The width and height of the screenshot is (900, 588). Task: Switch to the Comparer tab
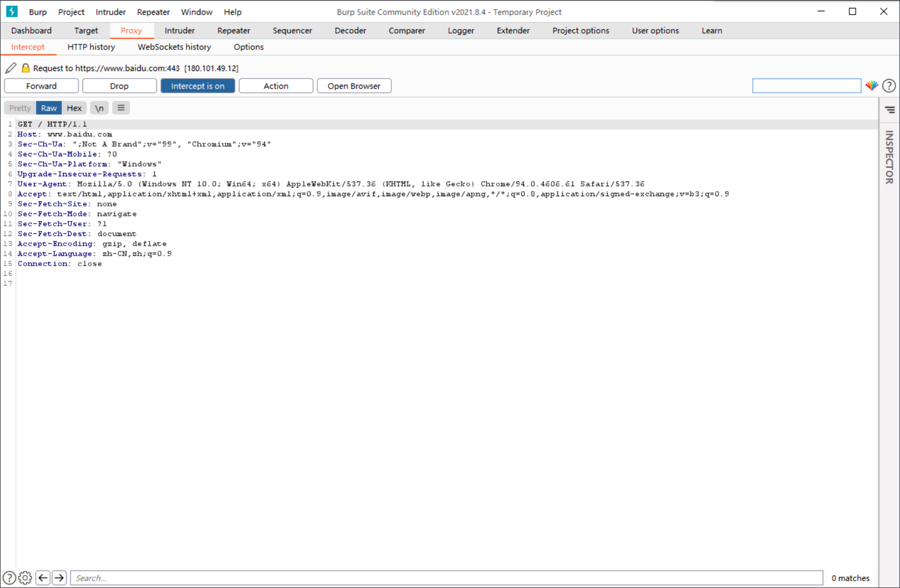407,31
